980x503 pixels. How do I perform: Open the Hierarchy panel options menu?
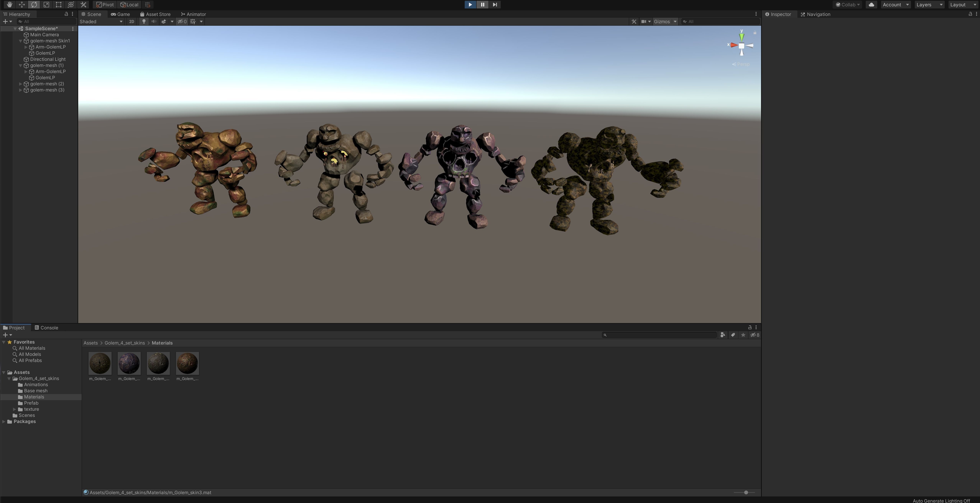point(72,14)
